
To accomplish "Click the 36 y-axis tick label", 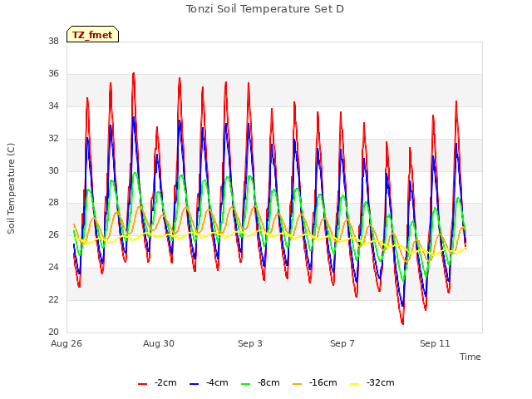I will pyautogui.click(x=53, y=74).
